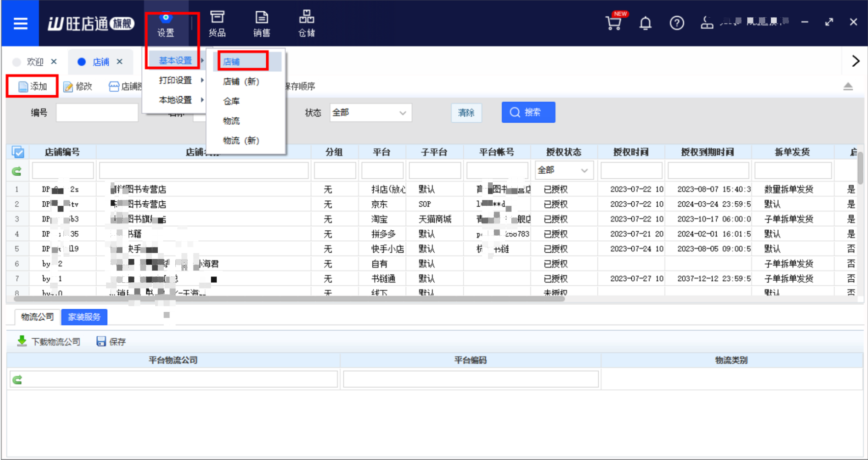Open the hamburger main menu
This screenshot has height=460, width=868.
20,23
